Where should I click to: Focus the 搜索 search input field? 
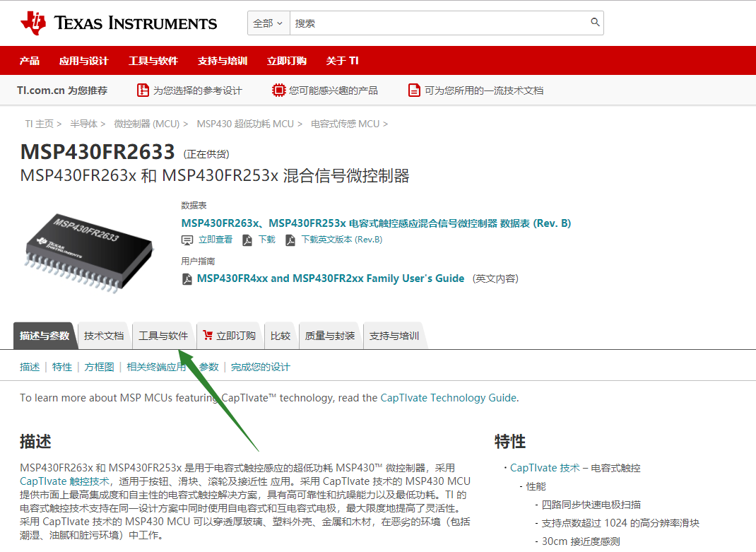pos(439,23)
